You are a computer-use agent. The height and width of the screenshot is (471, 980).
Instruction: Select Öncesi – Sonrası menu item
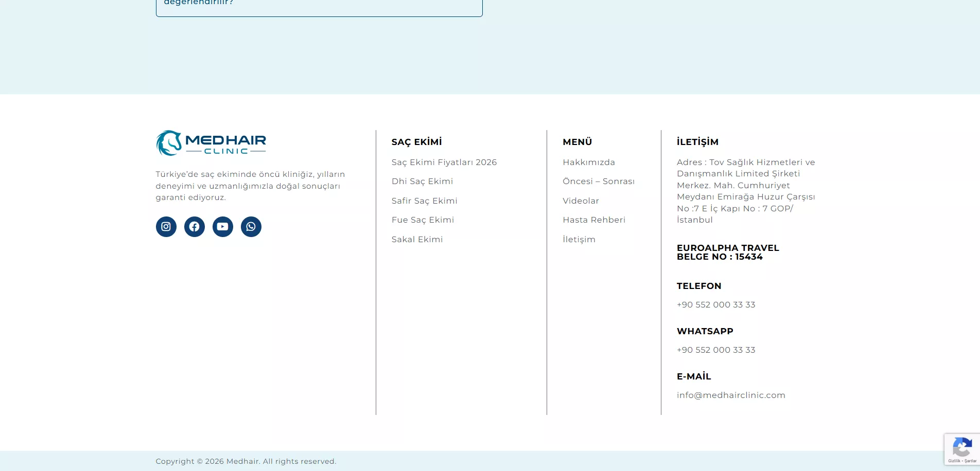(x=598, y=182)
